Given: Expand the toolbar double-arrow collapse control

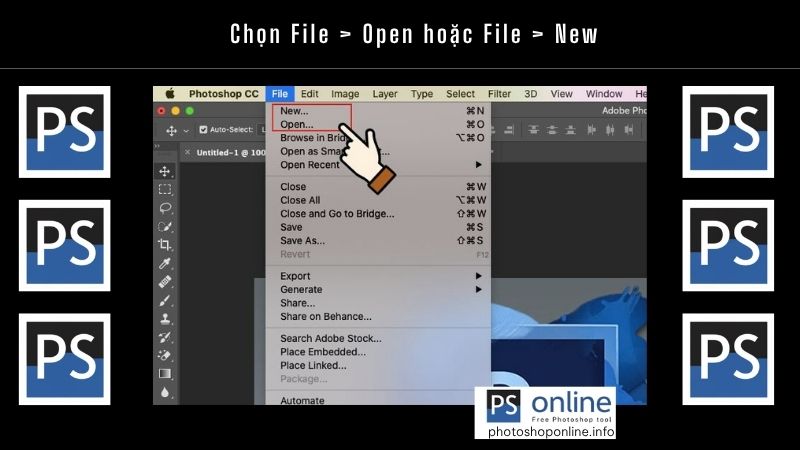Looking at the screenshot, I should pos(158,146).
